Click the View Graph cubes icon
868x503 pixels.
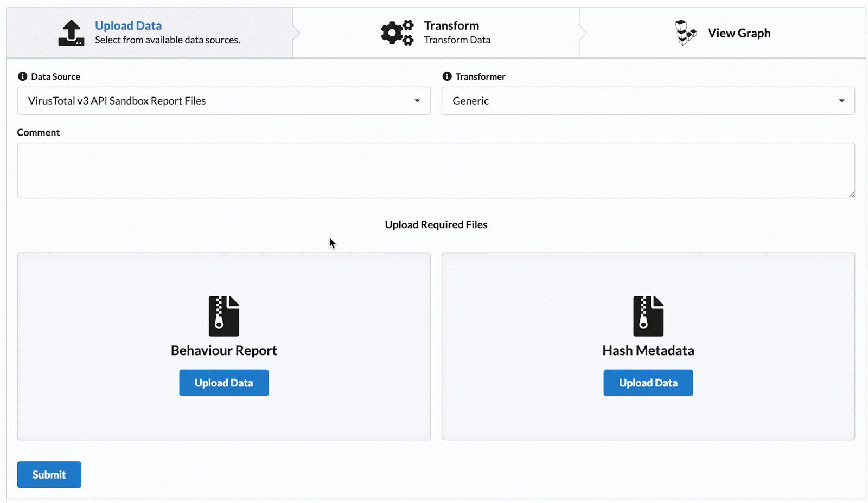click(x=685, y=33)
